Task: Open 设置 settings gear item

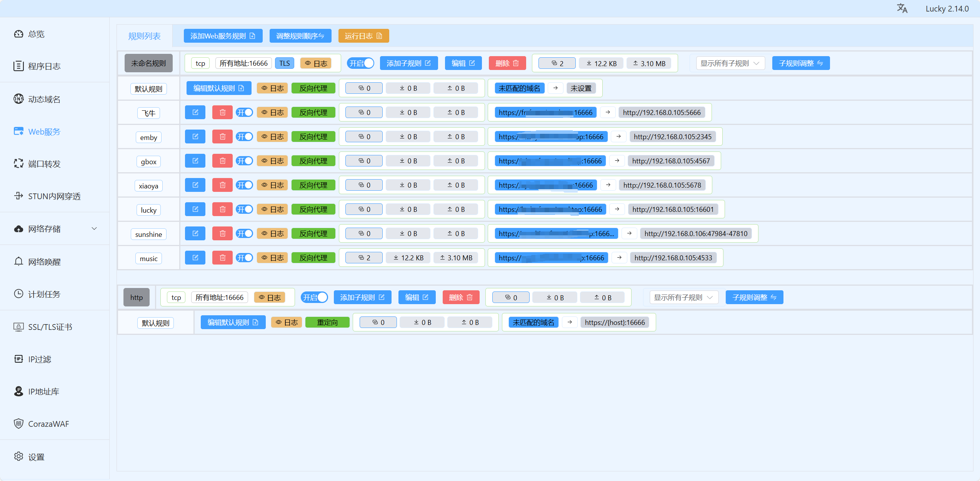Action: click(x=54, y=457)
